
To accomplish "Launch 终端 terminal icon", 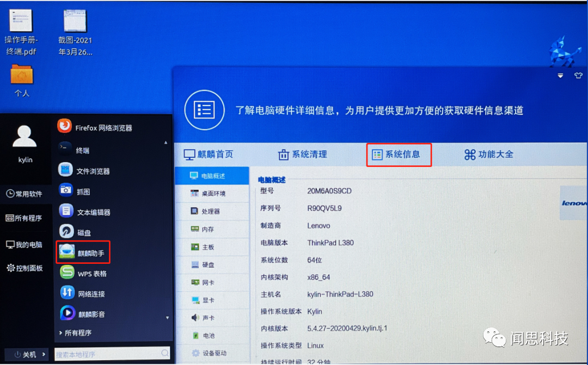I will click(x=64, y=149).
